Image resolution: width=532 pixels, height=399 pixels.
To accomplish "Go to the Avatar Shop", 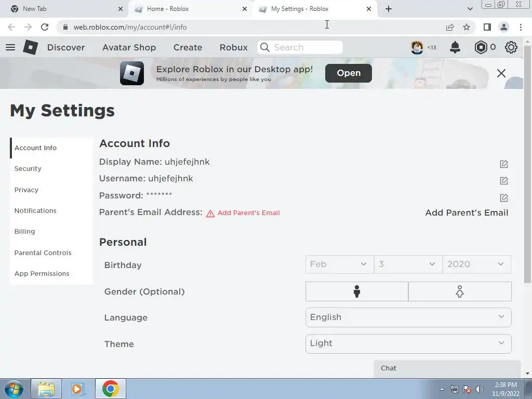I will tap(129, 47).
